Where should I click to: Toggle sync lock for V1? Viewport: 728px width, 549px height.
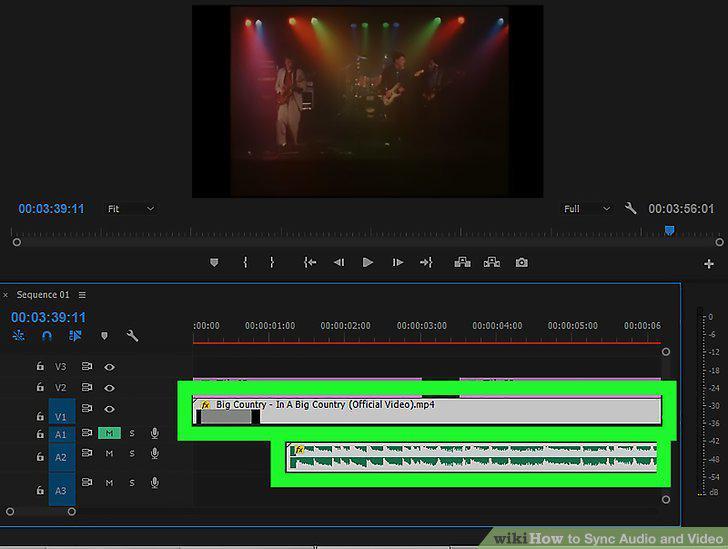[x=87, y=408]
